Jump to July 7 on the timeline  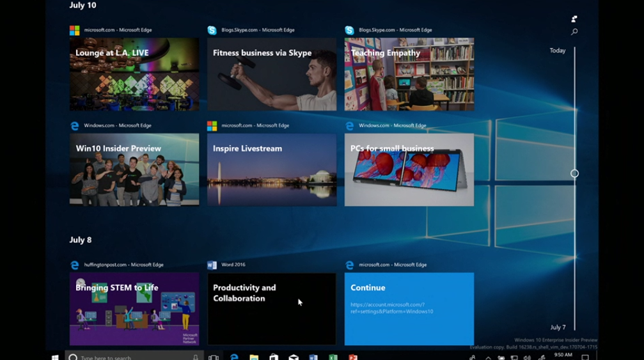[558, 327]
